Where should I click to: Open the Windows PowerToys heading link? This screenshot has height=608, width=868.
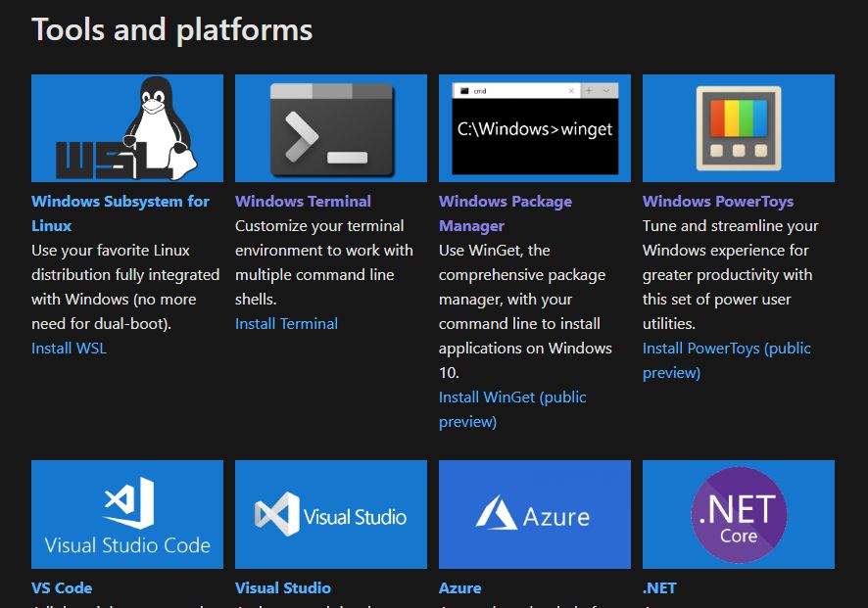(x=718, y=202)
